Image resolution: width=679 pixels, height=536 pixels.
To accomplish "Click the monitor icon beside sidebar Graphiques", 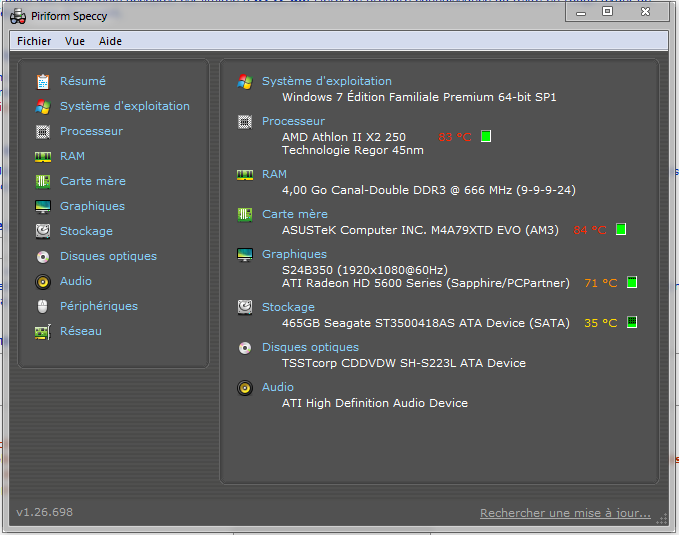I will point(43,207).
